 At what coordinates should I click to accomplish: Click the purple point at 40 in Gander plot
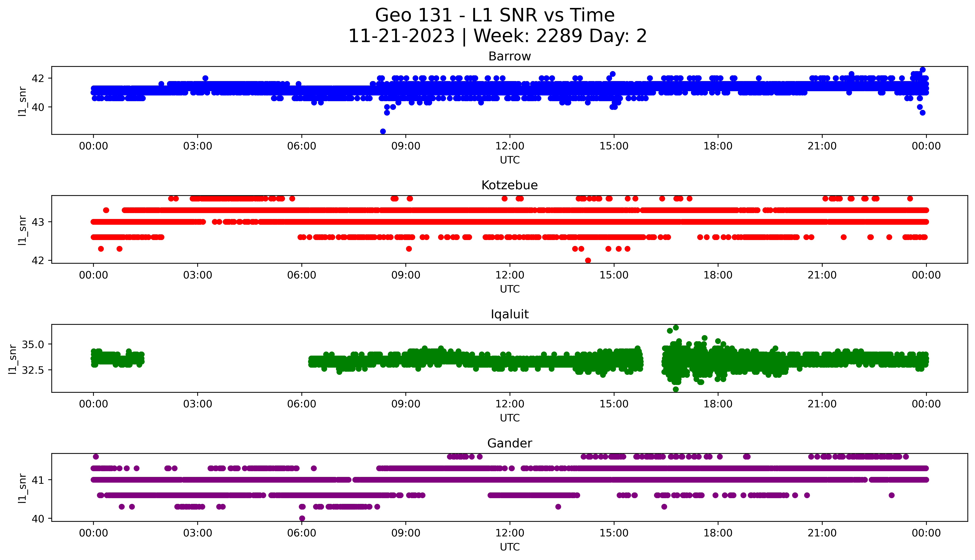click(302, 518)
